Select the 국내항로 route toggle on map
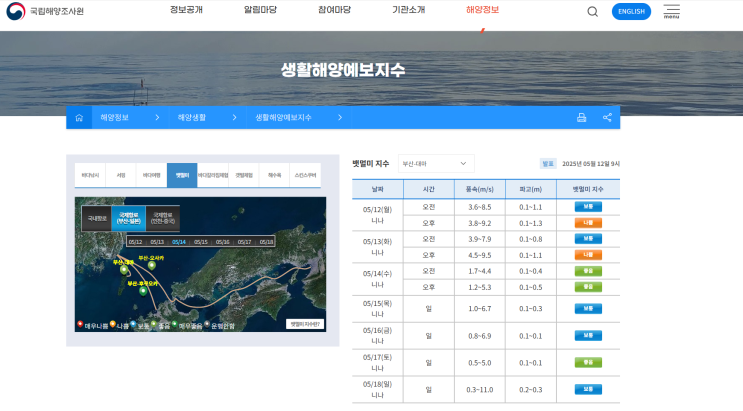 (x=98, y=216)
